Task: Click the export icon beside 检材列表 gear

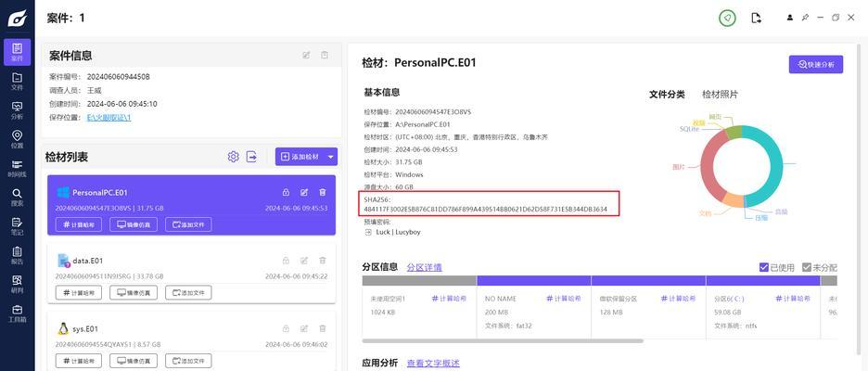Action: [x=251, y=157]
